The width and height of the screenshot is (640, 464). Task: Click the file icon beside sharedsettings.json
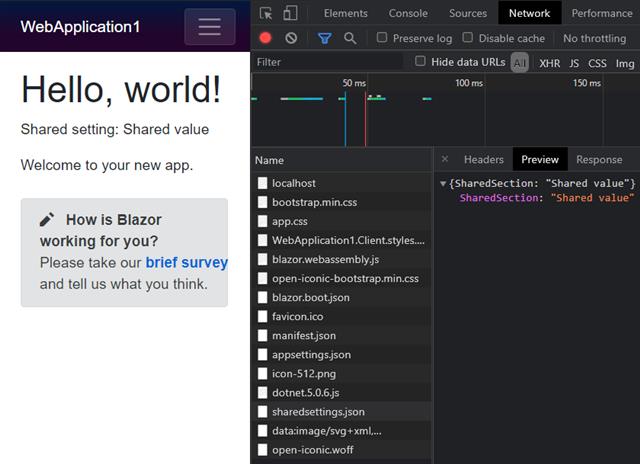coord(262,411)
